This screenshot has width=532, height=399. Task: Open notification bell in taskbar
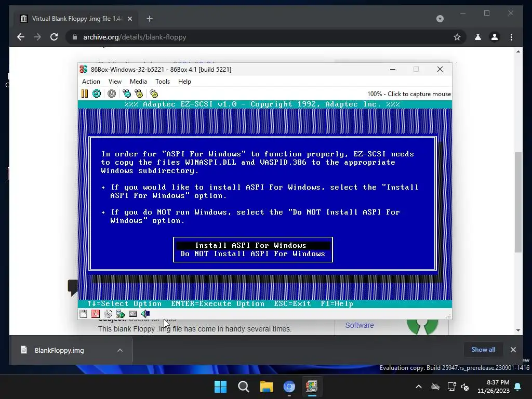point(518,387)
